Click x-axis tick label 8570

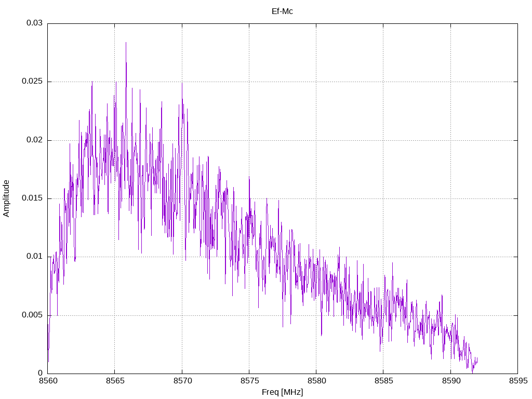tap(182, 381)
